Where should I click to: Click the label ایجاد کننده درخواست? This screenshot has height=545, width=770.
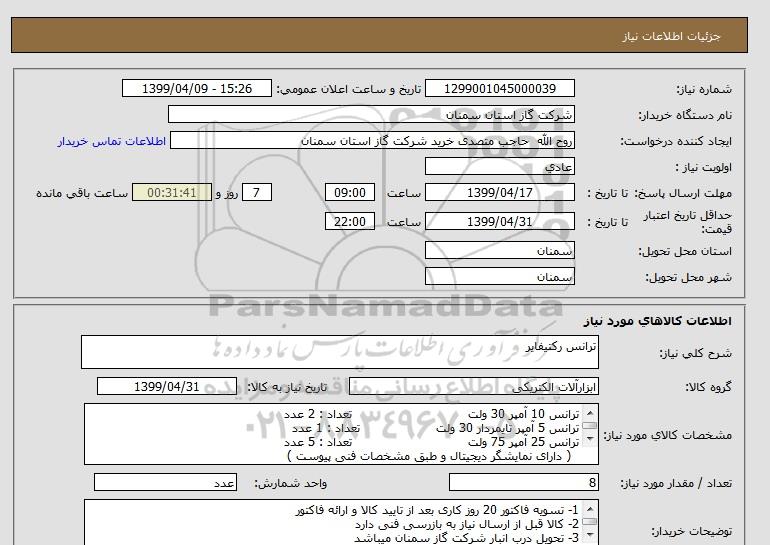pyautogui.click(x=676, y=141)
